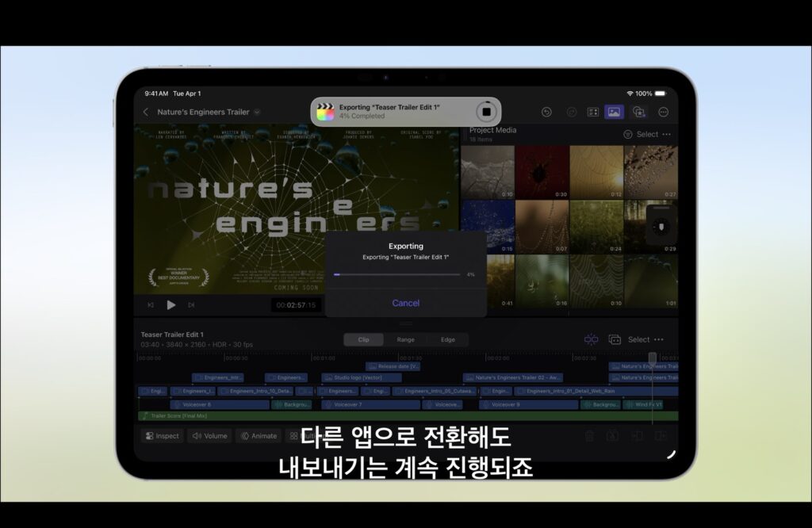This screenshot has width=812, height=528.
Task: Click the timeline playhead handle
Action: click(x=653, y=358)
